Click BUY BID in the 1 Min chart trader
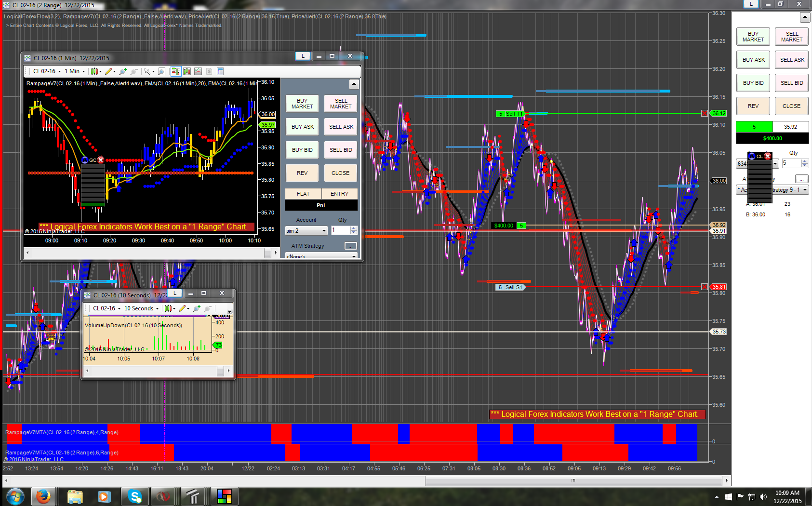Viewport: 812px width, 506px height. pyautogui.click(x=302, y=150)
